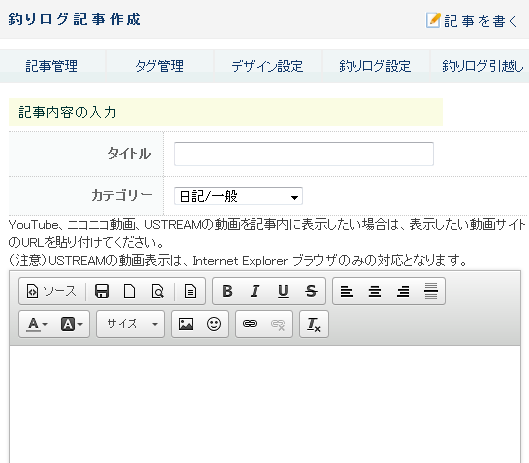Justify text with block alignment icon
Viewport: 529px width, 463px height.
(x=431, y=291)
